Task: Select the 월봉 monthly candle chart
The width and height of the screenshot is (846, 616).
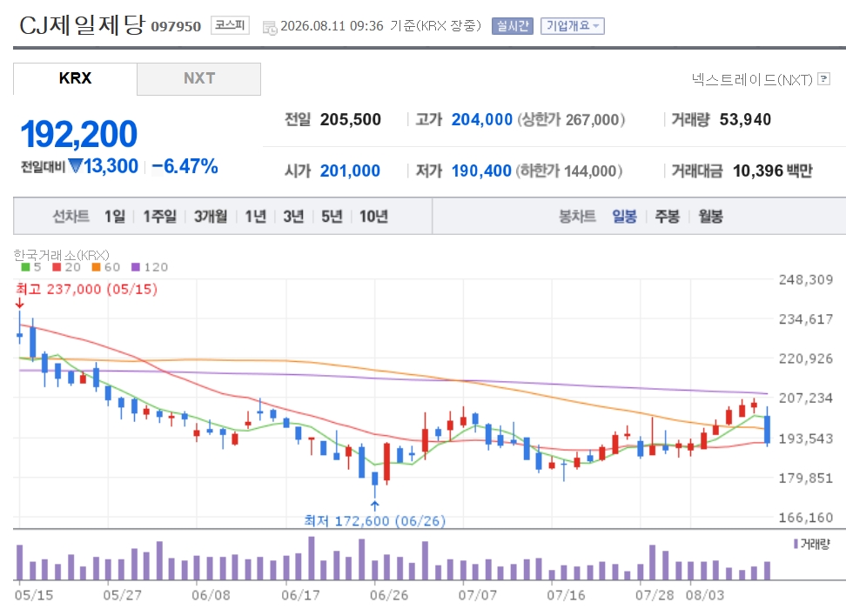Action: pos(710,217)
